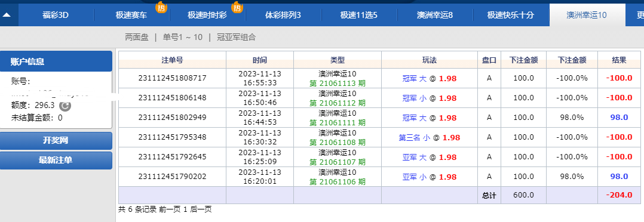
Task: Collapse the game tab bar with the up arrow
Action: [x=7, y=15]
